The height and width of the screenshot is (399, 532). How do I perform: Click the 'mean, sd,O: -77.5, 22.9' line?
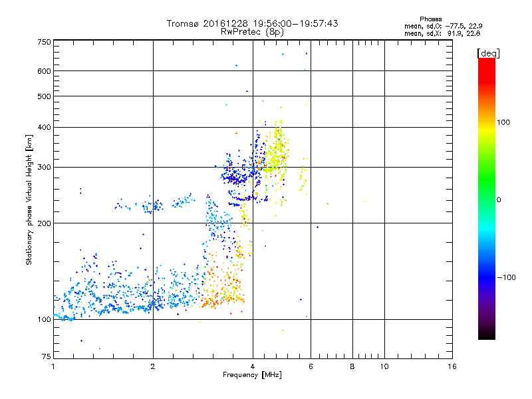[443, 26]
